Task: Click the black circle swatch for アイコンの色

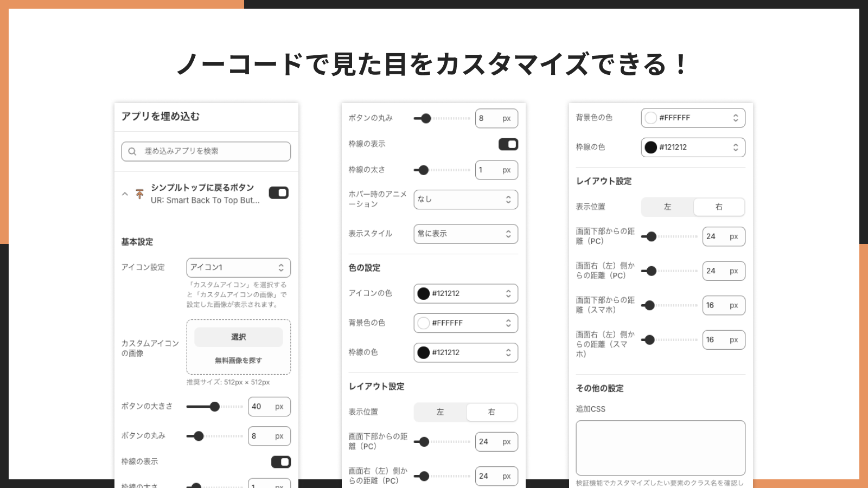Action: point(424,293)
